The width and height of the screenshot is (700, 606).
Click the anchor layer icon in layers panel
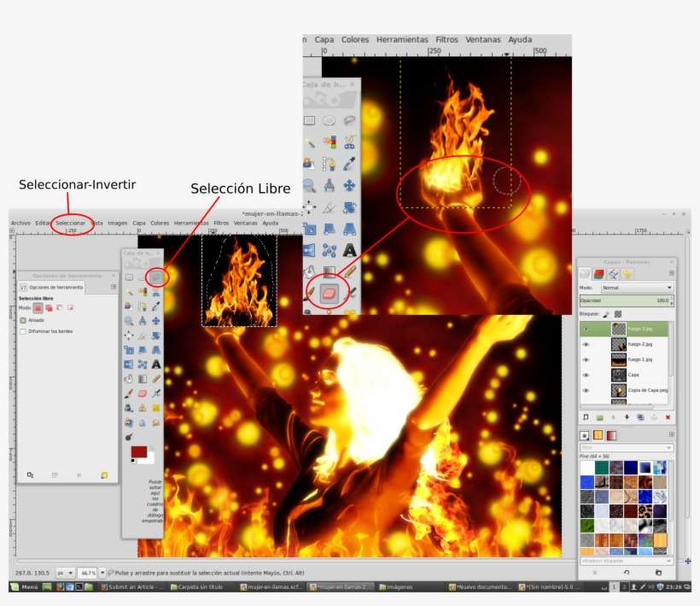tap(653, 417)
